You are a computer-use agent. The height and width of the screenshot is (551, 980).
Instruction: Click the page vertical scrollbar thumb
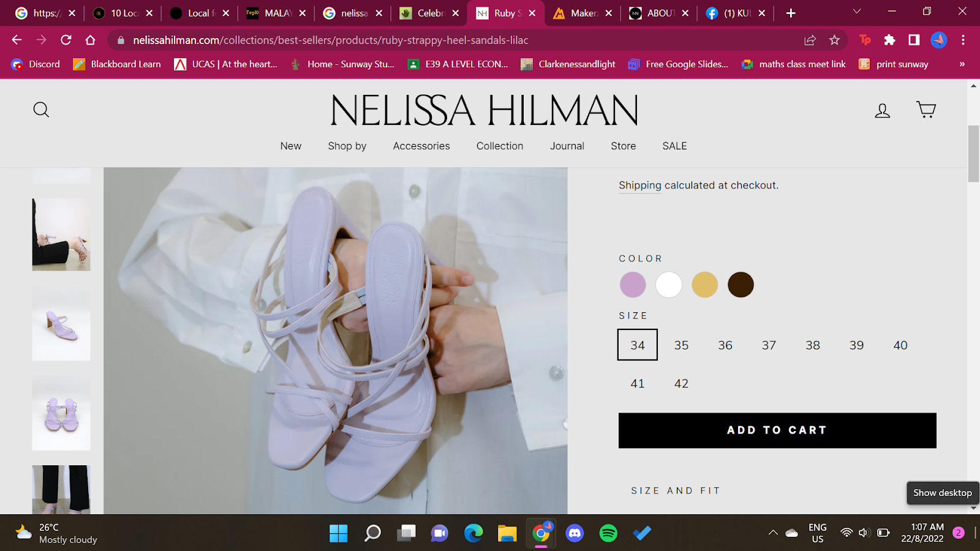pyautogui.click(x=973, y=154)
